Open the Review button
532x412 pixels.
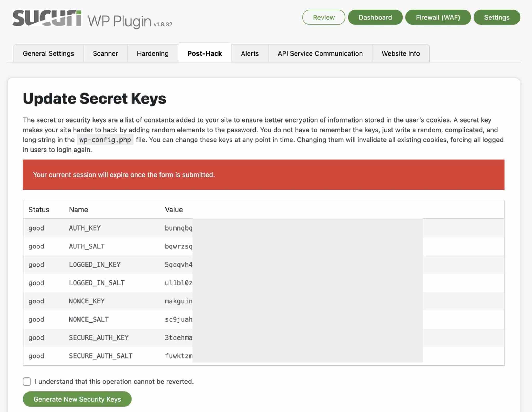pos(324,17)
